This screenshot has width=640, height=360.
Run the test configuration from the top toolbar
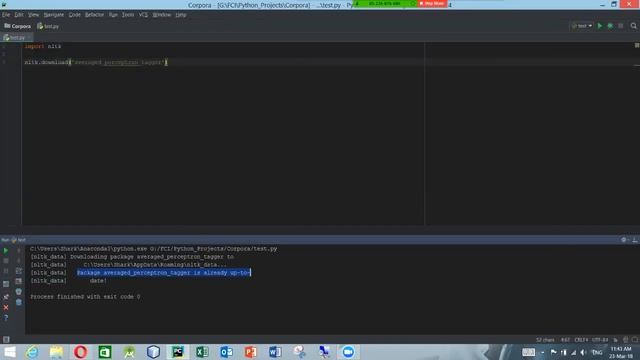[x=600, y=26]
